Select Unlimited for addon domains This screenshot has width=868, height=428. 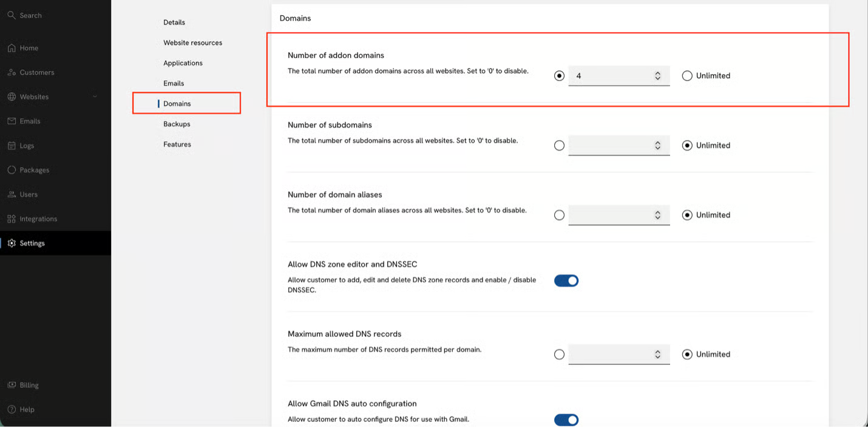point(687,76)
